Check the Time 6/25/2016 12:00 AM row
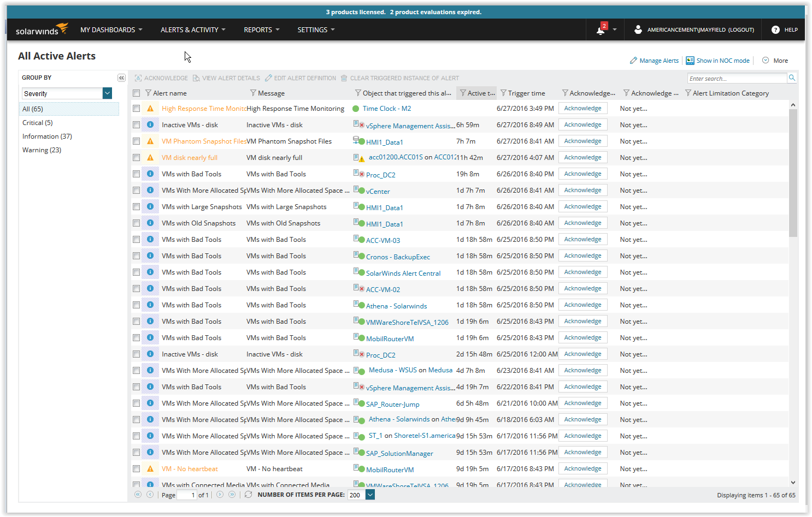 (136, 354)
